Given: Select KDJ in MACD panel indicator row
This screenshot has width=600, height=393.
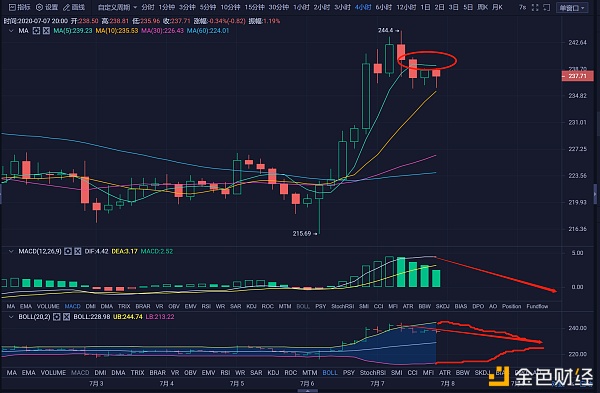Looking at the screenshot, I should (251, 307).
